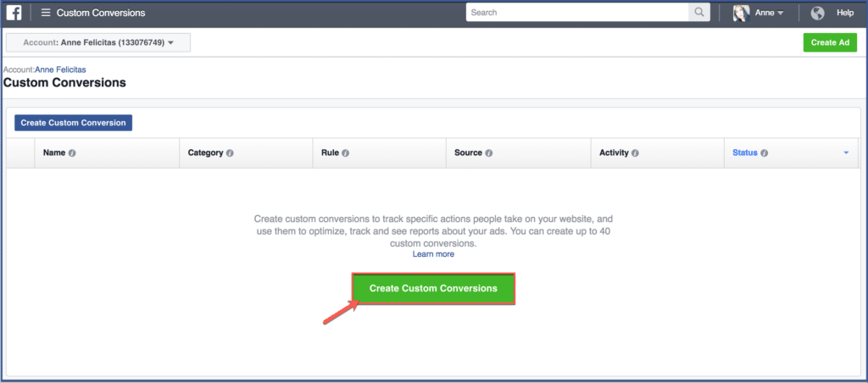Viewport: 868px width, 383px height.
Task: Click the info icon next to Name
Action: click(x=72, y=153)
